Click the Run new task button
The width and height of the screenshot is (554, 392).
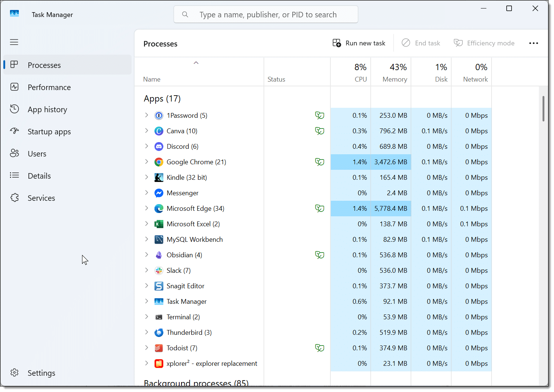(359, 43)
